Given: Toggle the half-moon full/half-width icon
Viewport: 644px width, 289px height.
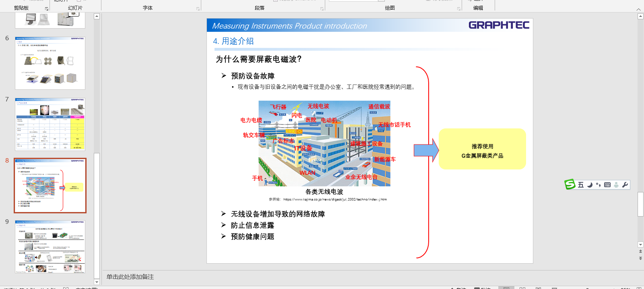Looking at the screenshot, I should click(590, 185).
